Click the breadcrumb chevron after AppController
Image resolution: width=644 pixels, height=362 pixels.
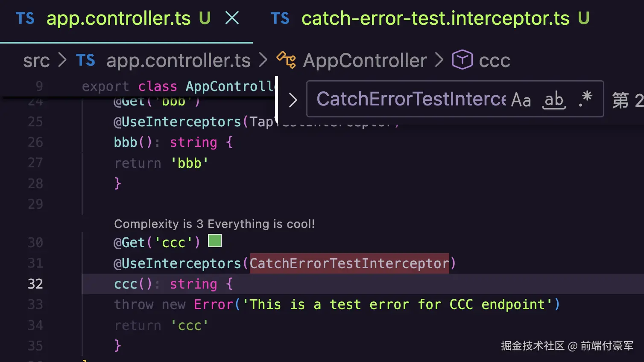click(x=439, y=60)
